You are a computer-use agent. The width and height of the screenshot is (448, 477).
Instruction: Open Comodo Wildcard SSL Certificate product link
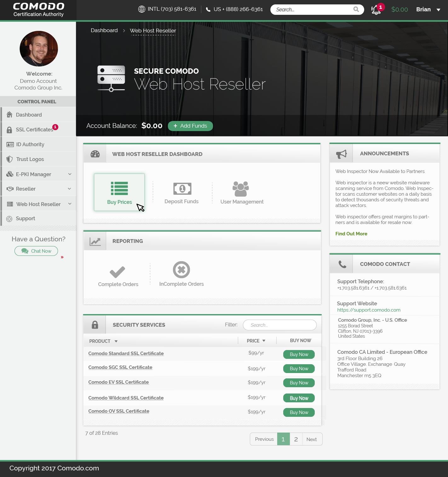tap(126, 398)
